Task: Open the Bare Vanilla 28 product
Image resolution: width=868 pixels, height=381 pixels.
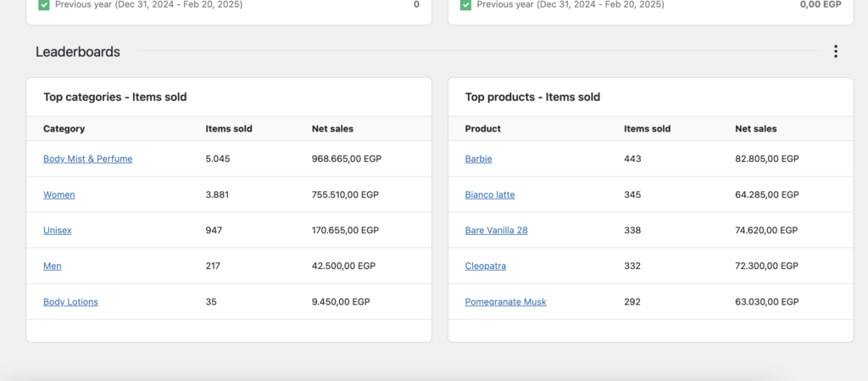Action: pos(496,230)
